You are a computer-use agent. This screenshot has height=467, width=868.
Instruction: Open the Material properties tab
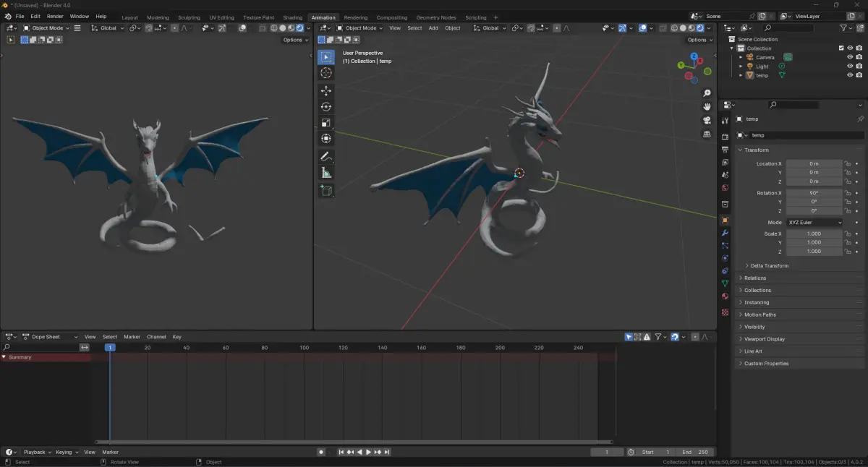click(x=725, y=296)
